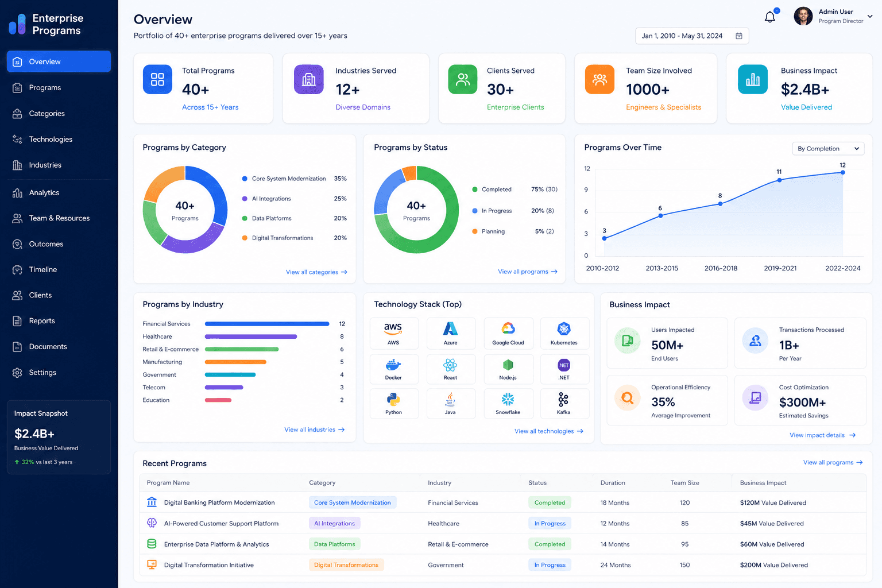
Task: Click the Admin User avatar photo
Action: 803,16
